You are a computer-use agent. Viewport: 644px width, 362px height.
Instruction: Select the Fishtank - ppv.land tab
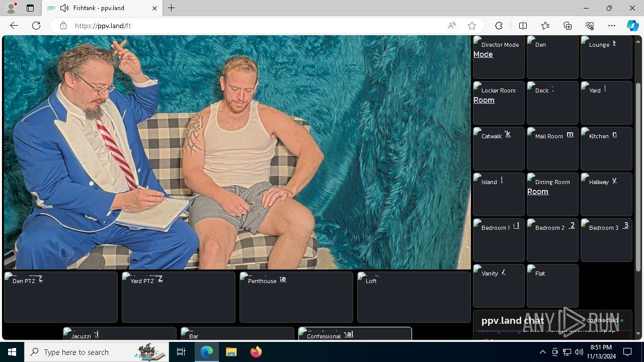point(102,8)
